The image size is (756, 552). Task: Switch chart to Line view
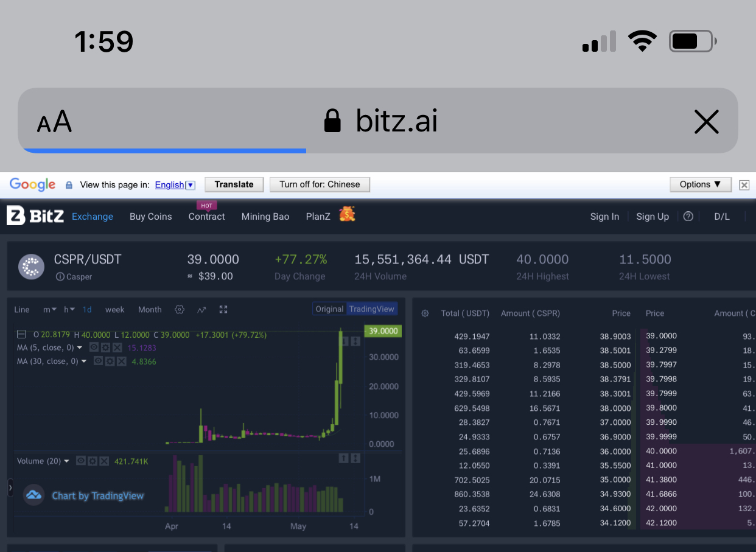click(x=22, y=310)
